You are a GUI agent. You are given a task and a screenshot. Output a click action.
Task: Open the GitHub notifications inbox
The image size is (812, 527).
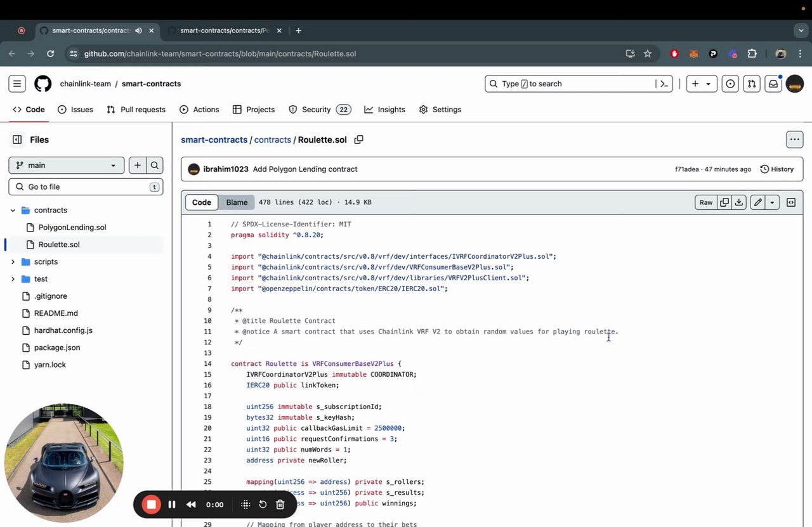coord(773,84)
